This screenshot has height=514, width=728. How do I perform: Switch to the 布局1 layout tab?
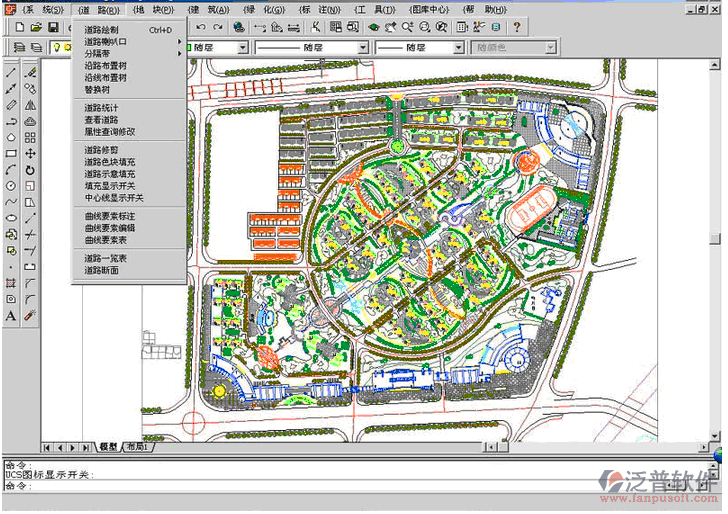coord(138,447)
